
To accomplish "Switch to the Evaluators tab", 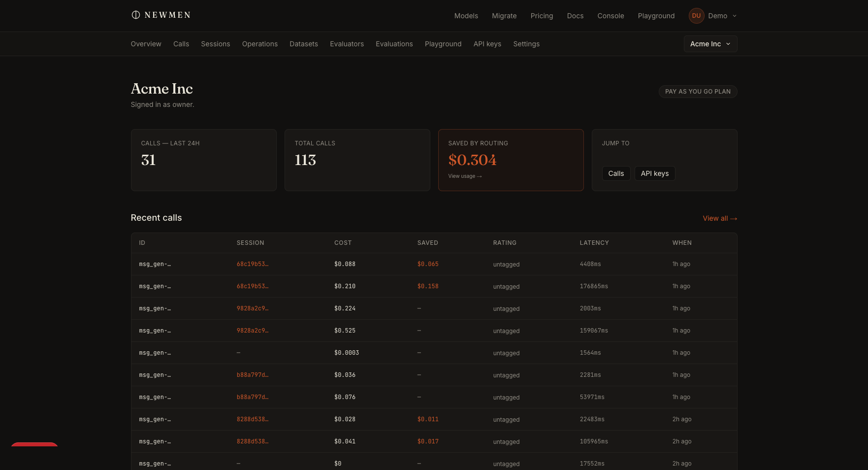I will (x=347, y=44).
